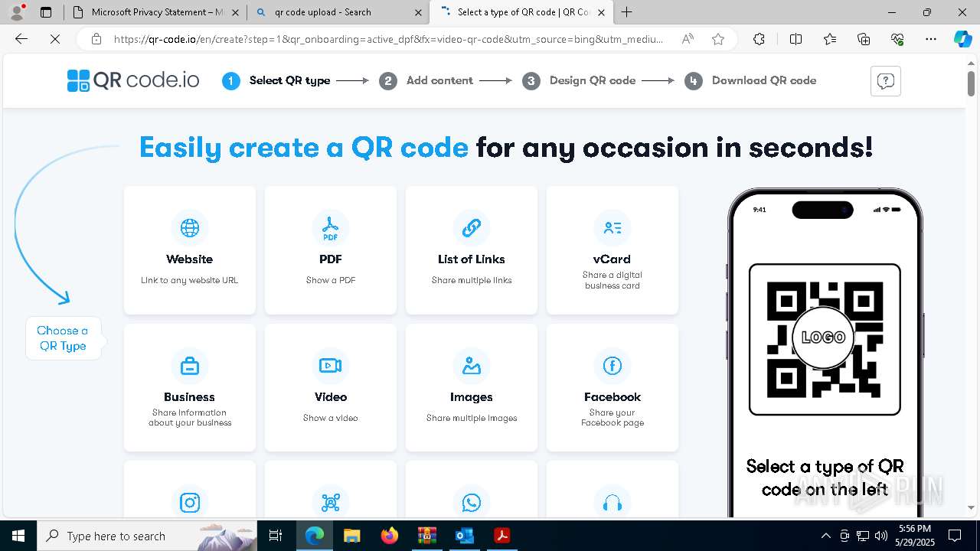
Task: Open the Favorites list icon
Action: 830,39
